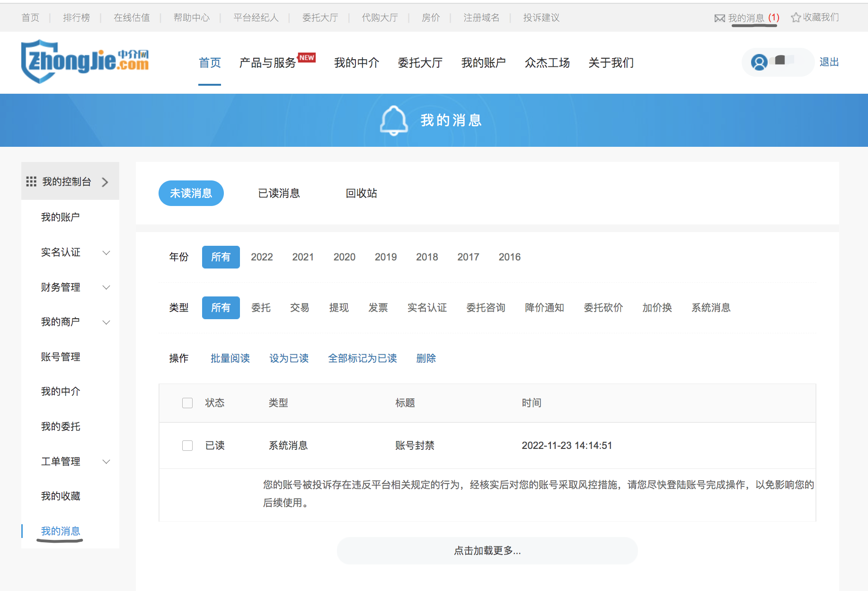
Task: Open the 回收站 tab
Action: pyautogui.click(x=361, y=193)
